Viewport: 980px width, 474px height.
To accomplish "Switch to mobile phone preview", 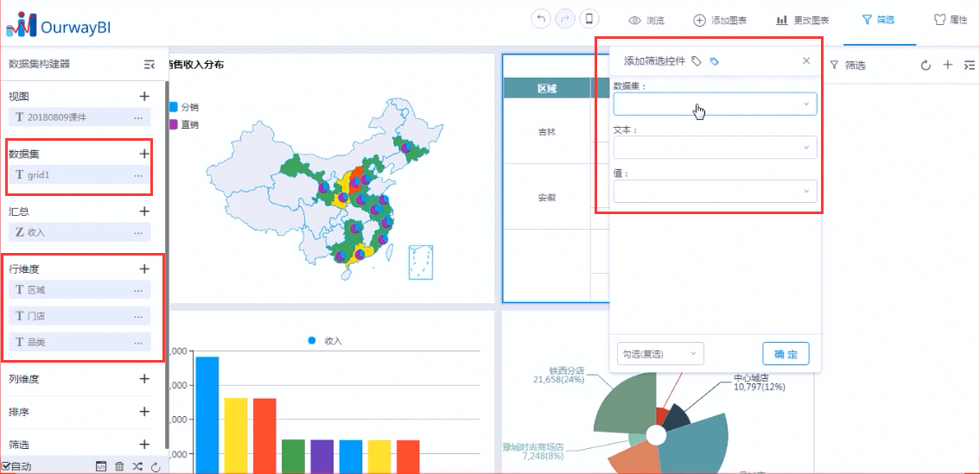I will coord(589,19).
